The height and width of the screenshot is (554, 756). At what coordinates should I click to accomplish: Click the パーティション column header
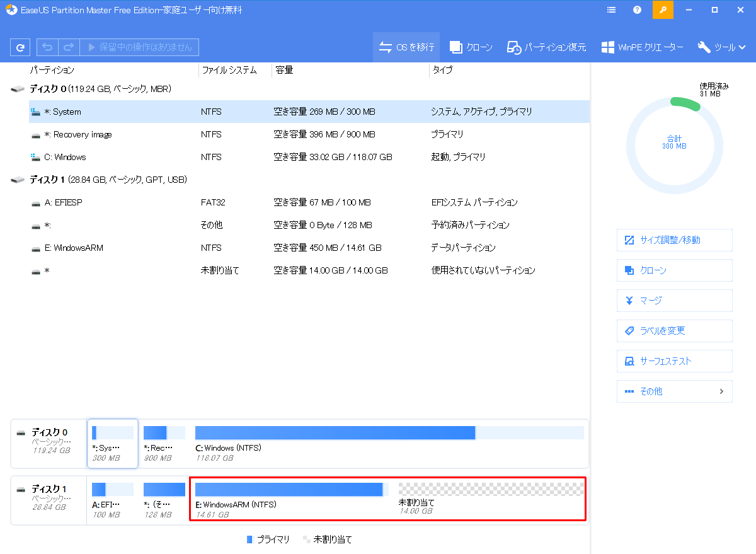pyautogui.click(x=52, y=70)
